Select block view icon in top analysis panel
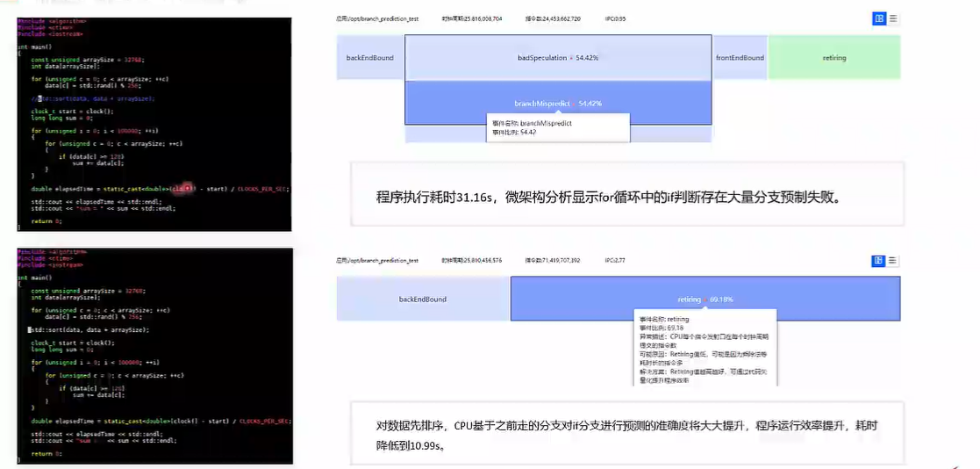980x469 pixels. [879, 18]
